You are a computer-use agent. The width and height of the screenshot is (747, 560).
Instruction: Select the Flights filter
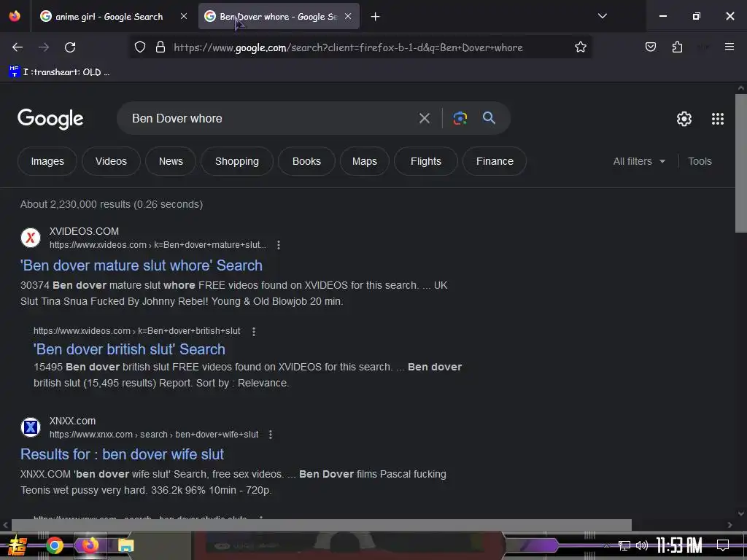(x=425, y=161)
